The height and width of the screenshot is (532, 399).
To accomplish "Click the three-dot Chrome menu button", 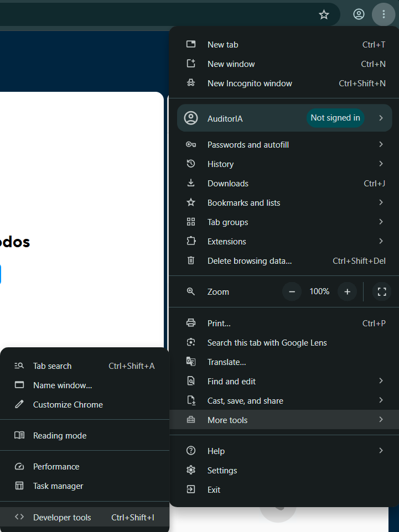I will pos(384,14).
